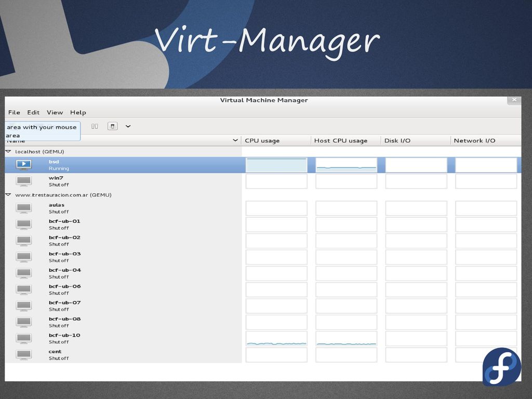Click the bcf-ub-07 VM monitor icon
Screen dimensions: 532x399
24,306
